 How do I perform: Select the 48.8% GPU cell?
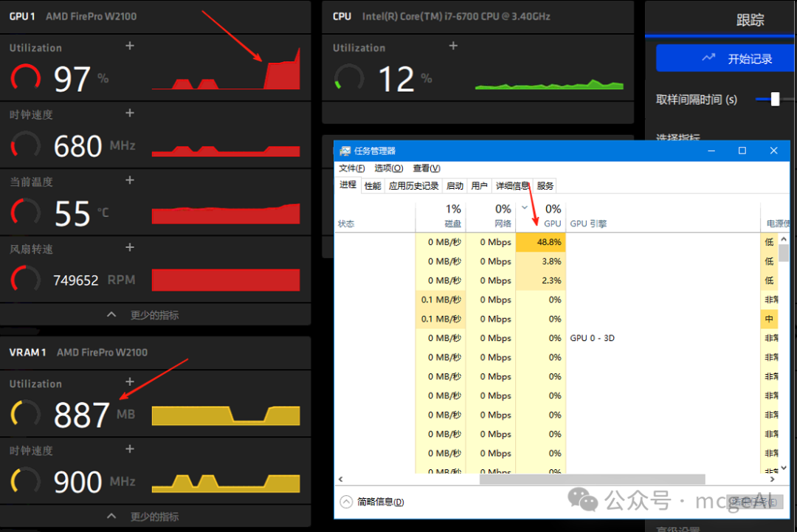click(541, 242)
